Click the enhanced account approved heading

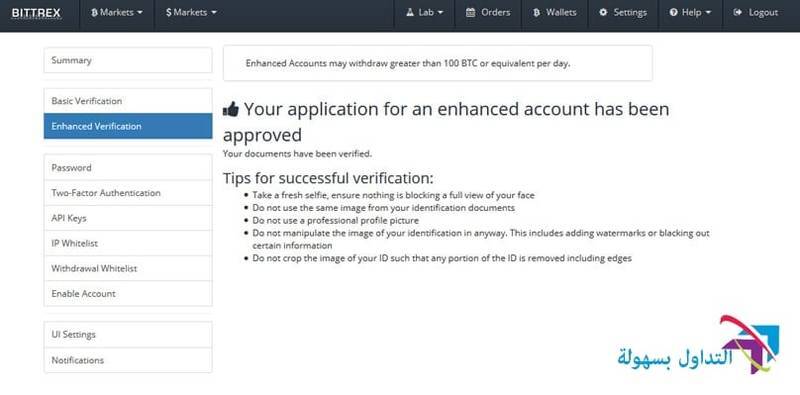tap(446, 122)
